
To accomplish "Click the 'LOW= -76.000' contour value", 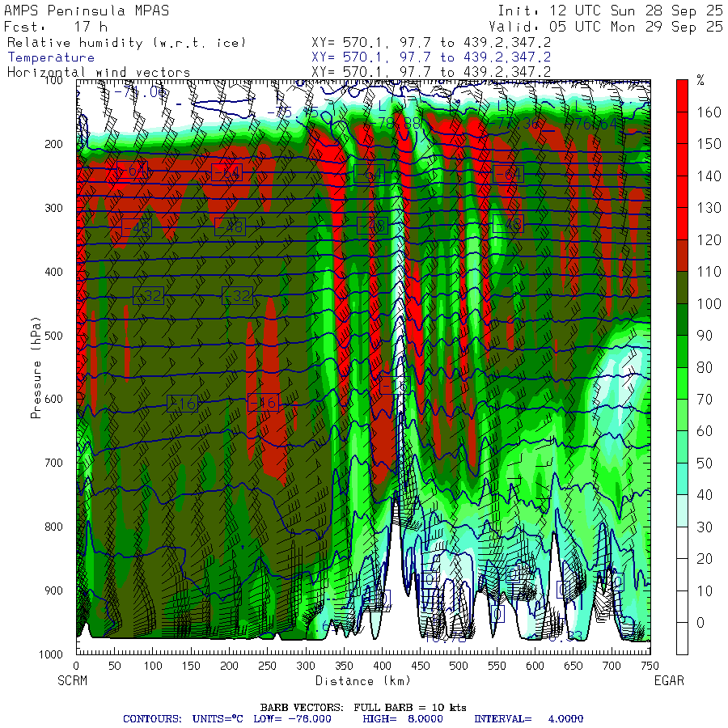I will [293, 719].
